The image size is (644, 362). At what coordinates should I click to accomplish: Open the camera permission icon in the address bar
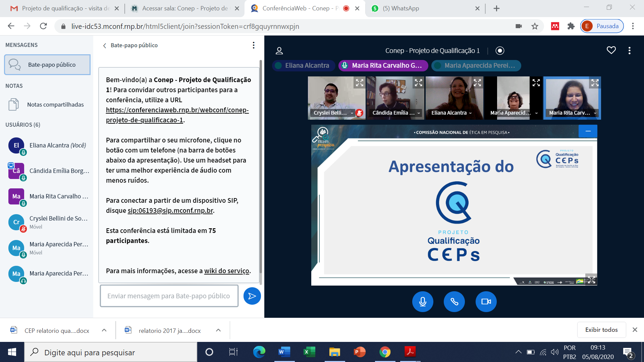(519, 26)
